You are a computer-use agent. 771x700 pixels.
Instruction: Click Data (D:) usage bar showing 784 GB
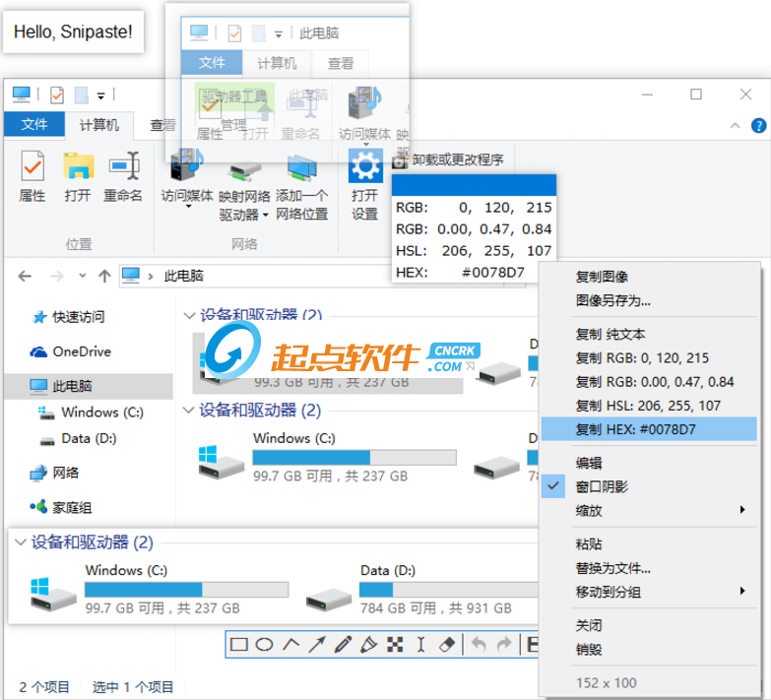coord(448,590)
